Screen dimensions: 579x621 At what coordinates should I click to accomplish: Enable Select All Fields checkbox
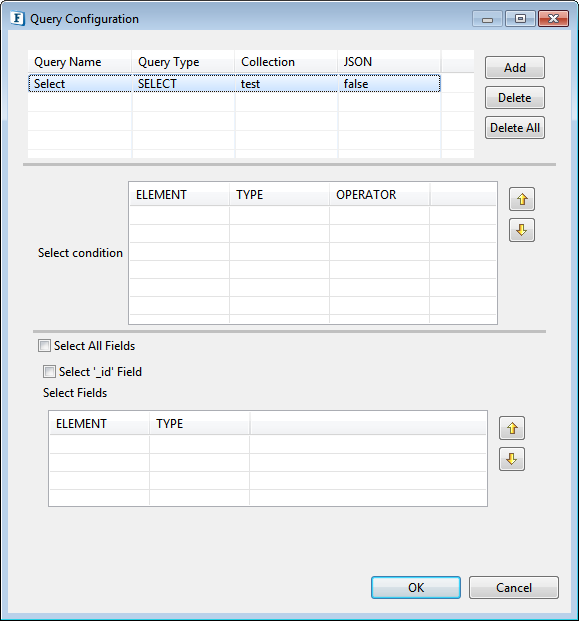[44, 346]
